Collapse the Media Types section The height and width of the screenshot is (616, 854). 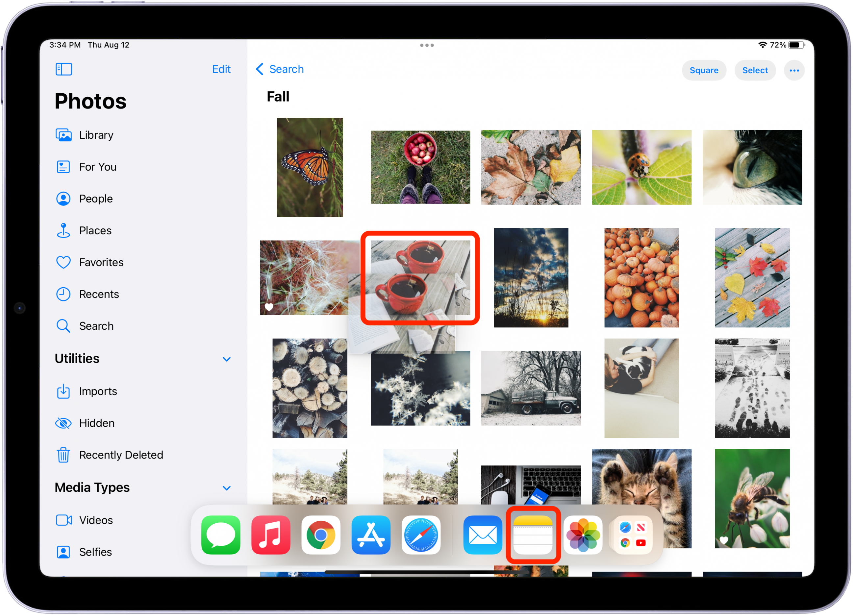pos(227,488)
